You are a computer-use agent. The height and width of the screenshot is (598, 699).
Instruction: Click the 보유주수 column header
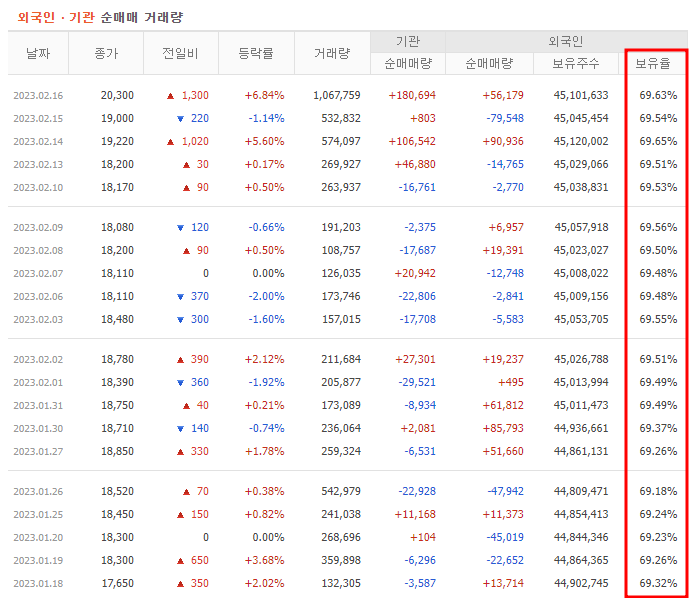point(576,64)
